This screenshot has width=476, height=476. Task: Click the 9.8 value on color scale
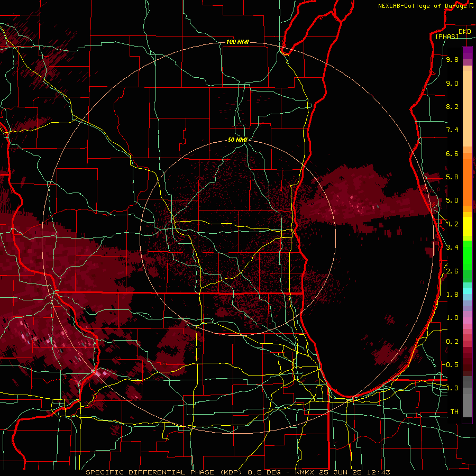[452, 60]
